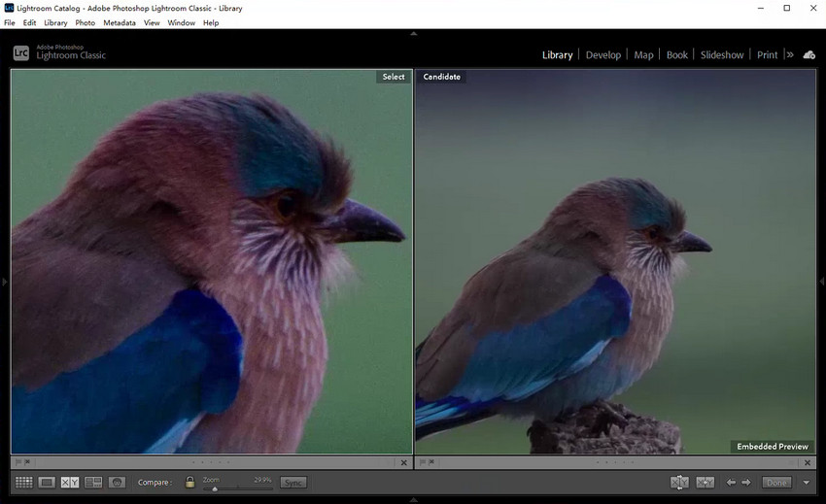Open toolbar content dropdown triangle
This screenshot has height=504, width=826.
point(806,483)
